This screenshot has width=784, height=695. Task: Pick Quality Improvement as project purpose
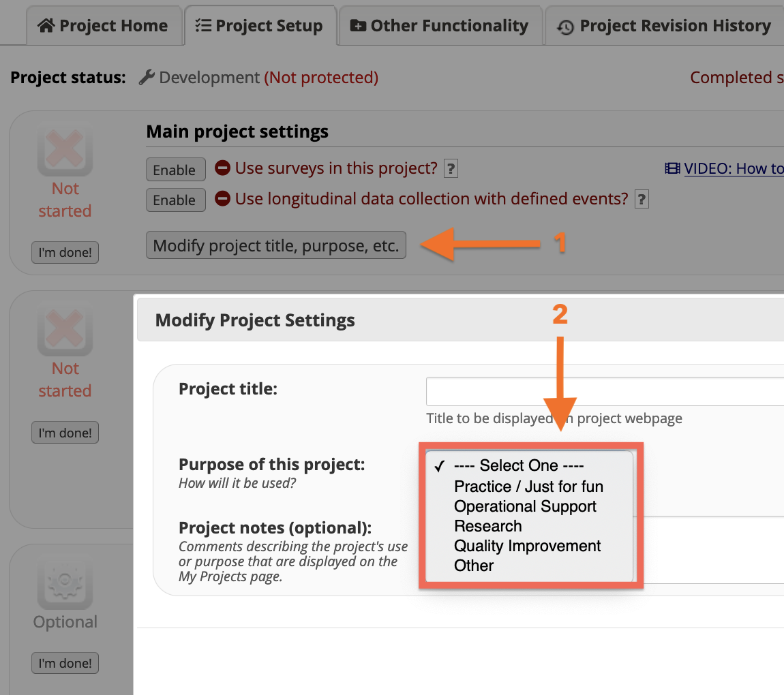click(x=527, y=546)
